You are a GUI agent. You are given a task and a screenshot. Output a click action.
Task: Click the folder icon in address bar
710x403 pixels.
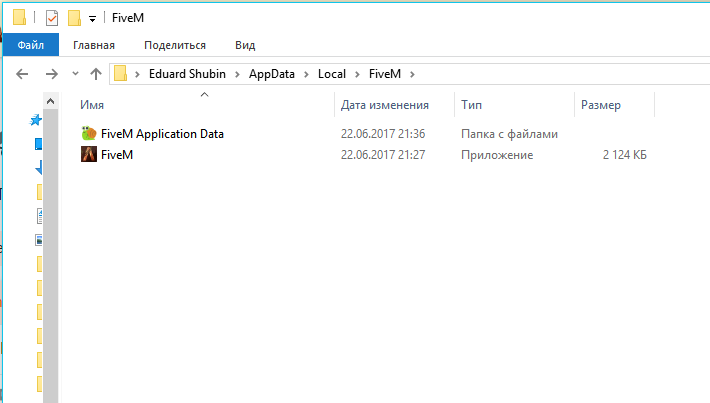tap(120, 73)
